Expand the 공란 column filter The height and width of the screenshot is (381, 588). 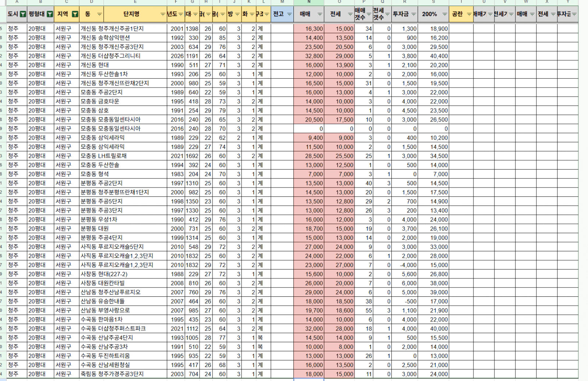[x=469, y=14]
